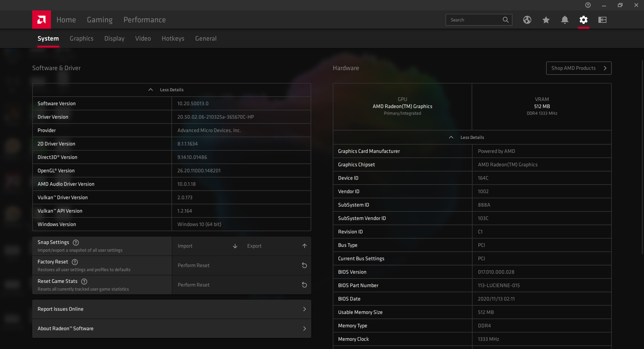The height and width of the screenshot is (349, 644).
Task: Click Factory Reset circular arrow icon
Action: 305,265
